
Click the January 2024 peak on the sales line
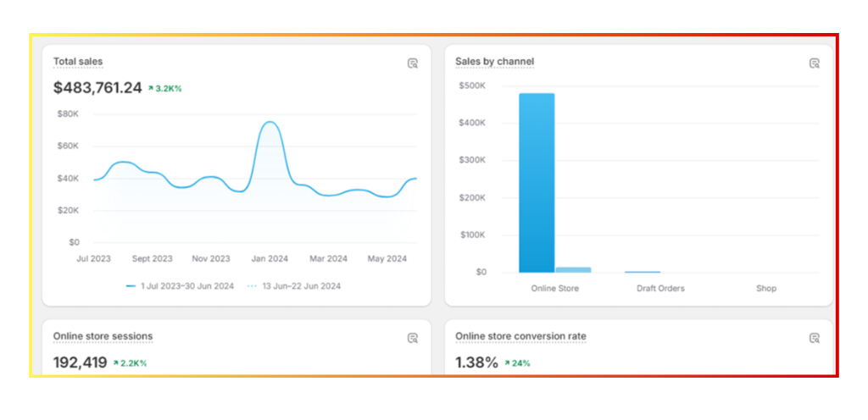[270, 123]
